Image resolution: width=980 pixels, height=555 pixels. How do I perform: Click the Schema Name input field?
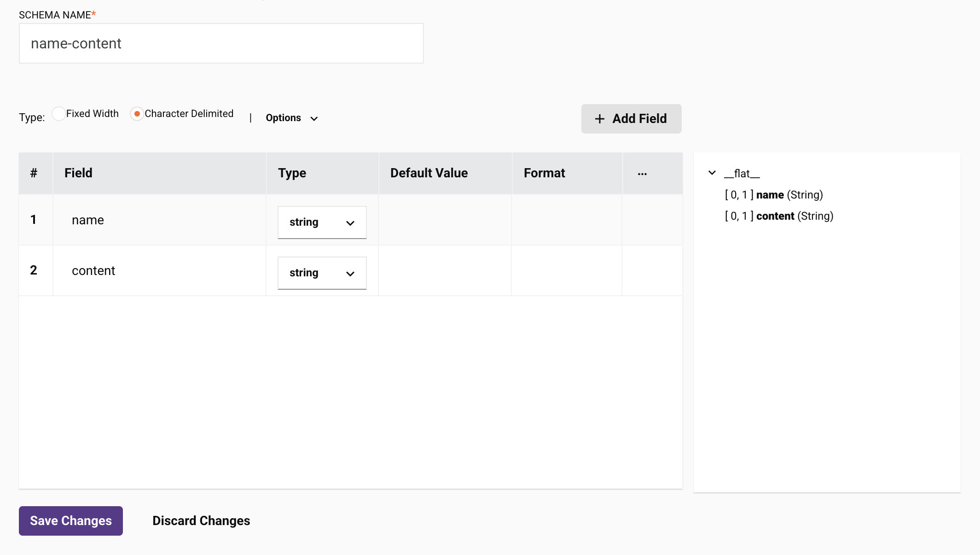221,43
